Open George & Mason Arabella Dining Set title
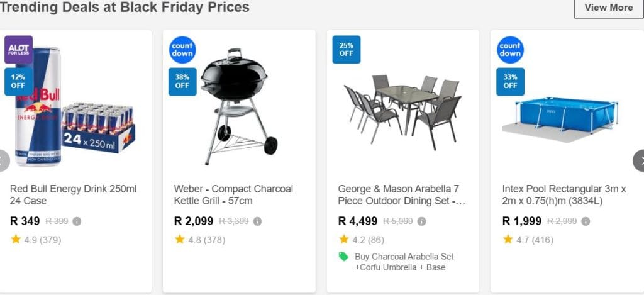The image size is (644, 295). [401, 194]
